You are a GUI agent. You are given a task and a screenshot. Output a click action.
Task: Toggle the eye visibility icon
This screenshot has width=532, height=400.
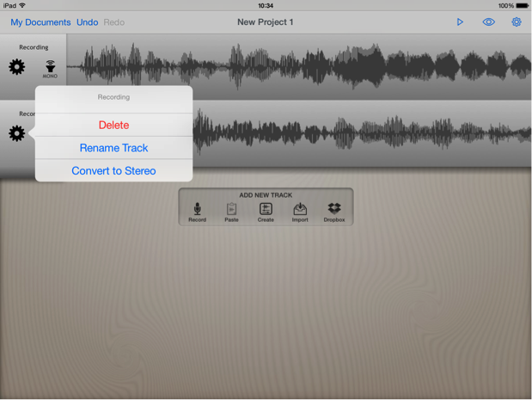(488, 22)
